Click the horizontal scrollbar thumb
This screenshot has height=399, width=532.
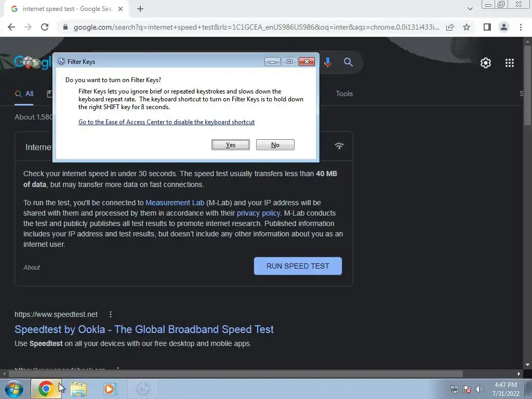pyautogui.click(x=236, y=374)
